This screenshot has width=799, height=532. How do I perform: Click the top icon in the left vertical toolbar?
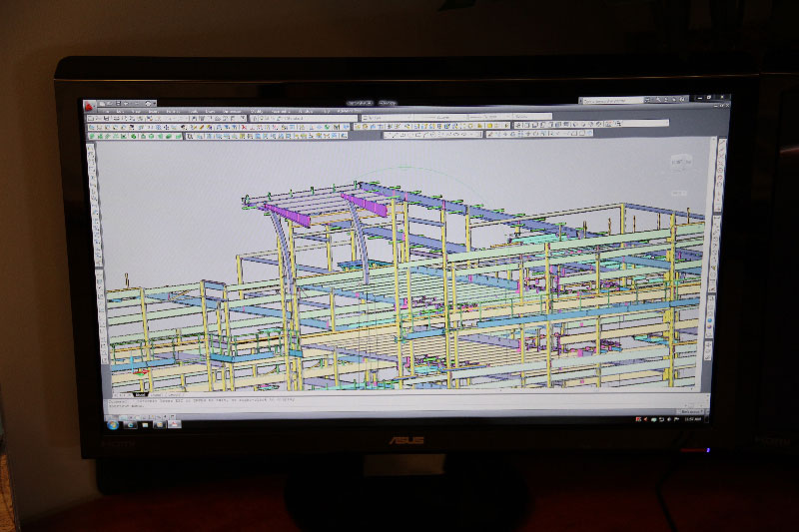[90, 149]
